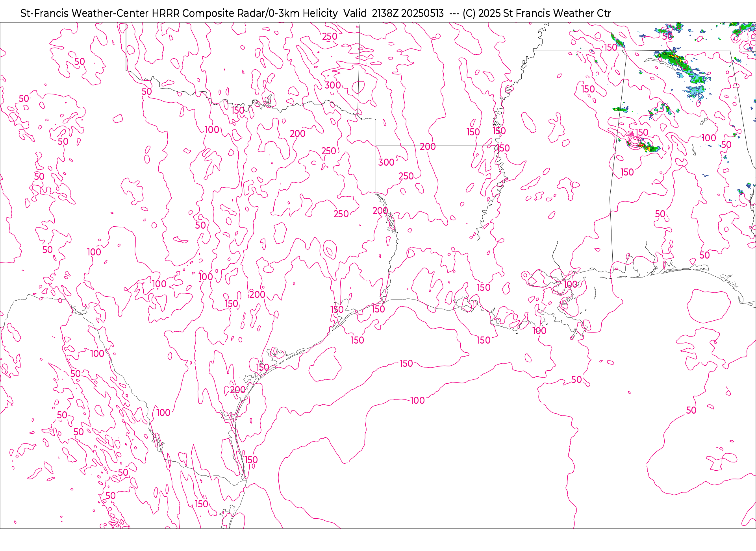This screenshot has height=551, width=756.
Task: Click the "HRRR Composite Radar/0-3km Helicity" title text
Action: (x=245, y=13)
